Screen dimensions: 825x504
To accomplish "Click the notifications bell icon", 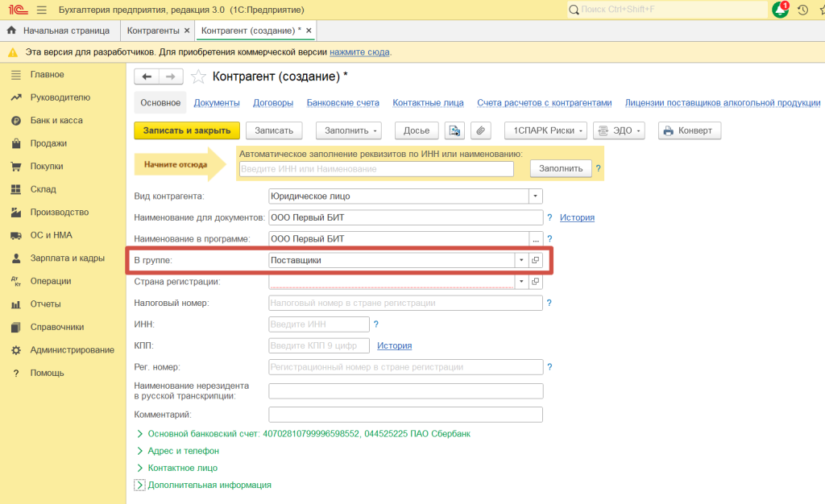I will coord(780,10).
